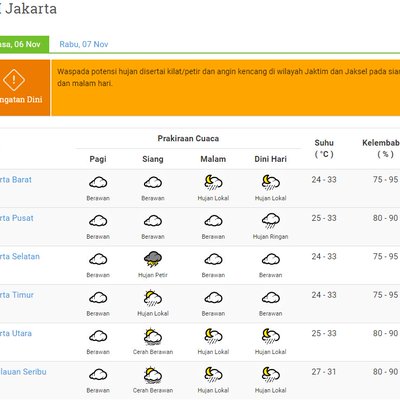Open the Jakarta Pusat region link

17,218
